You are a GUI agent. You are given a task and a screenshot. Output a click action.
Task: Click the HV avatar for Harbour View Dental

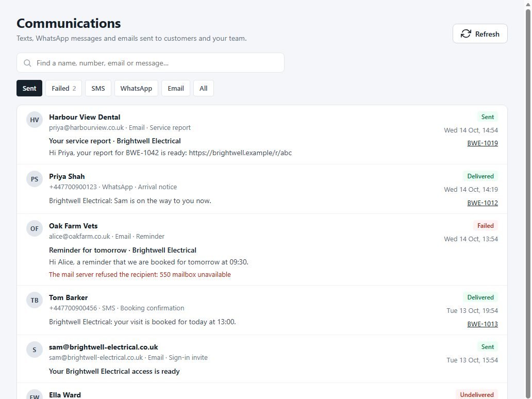pyautogui.click(x=35, y=120)
